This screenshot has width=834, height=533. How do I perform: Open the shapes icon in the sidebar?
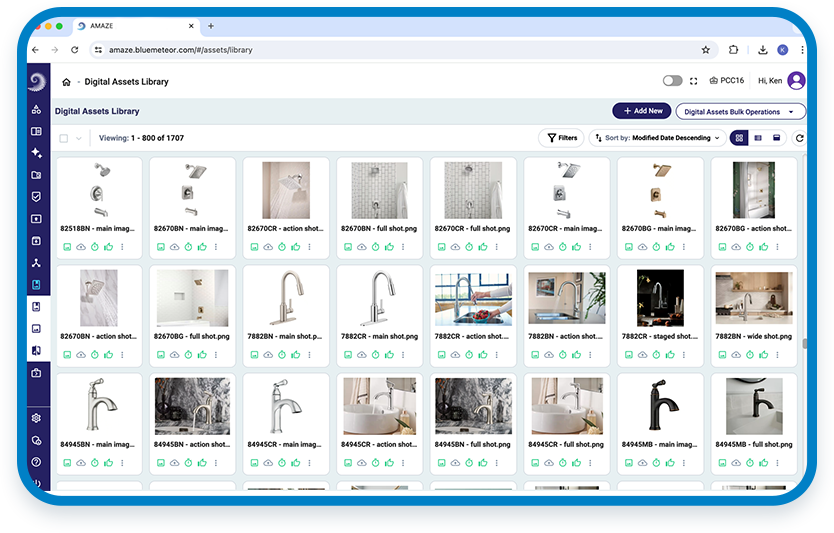click(x=36, y=110)
